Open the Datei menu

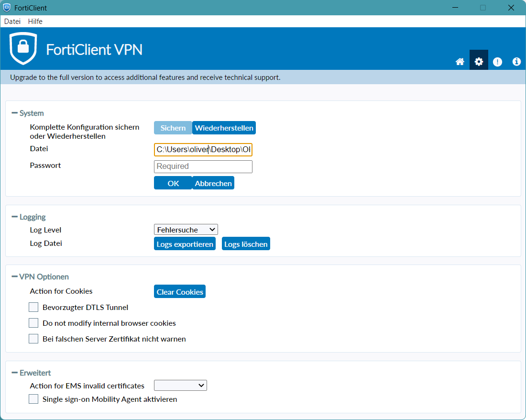[12, 22]
